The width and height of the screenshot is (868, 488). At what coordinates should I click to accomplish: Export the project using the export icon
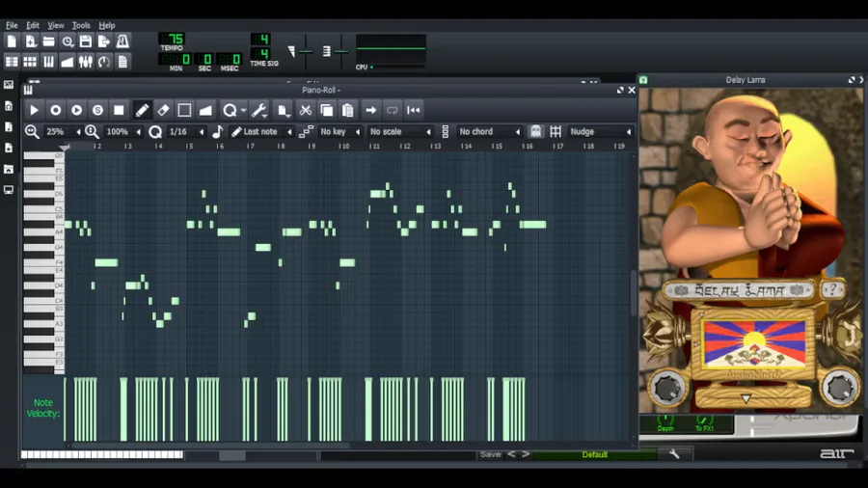click(104, 41)
